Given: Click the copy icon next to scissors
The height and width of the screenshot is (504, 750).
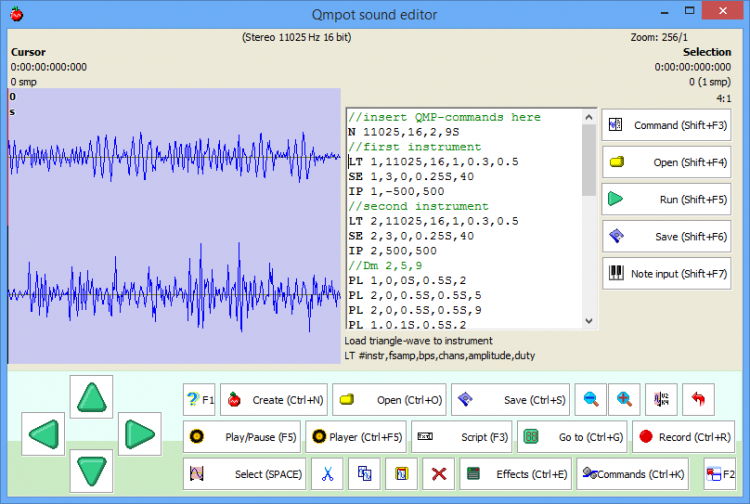Looking at the screenshot, I should pyautogui.click(x=364, y=474).
